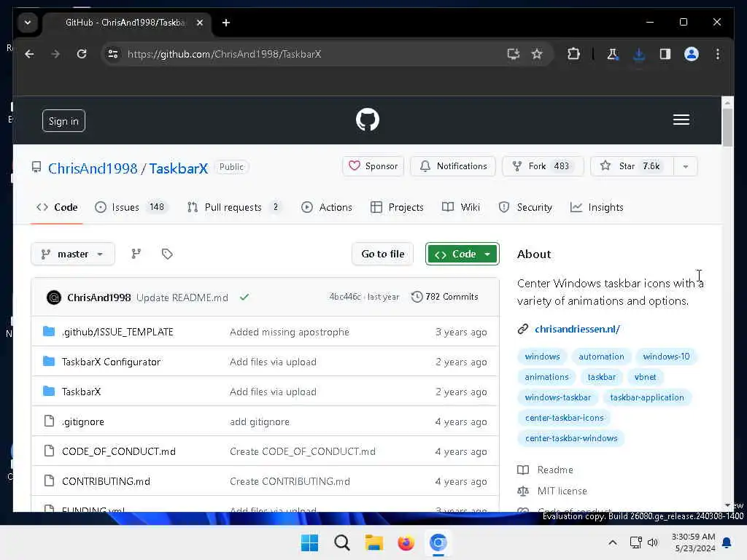Open Windows Start menu
The height and width of the screenshot is (560, 747).
[x=309, y=542]
